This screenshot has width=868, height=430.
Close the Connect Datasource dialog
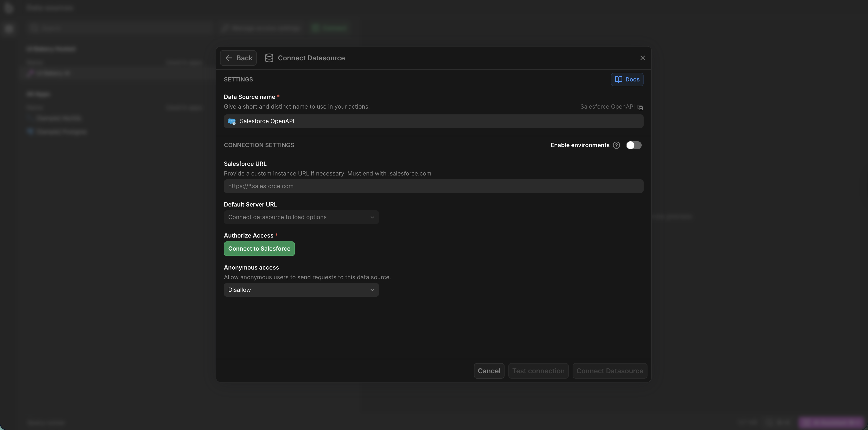tap(642, 58)
